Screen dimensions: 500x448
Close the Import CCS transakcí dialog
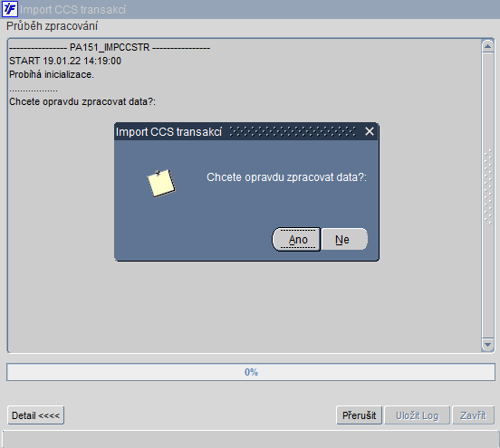click(x=370, y=131)
